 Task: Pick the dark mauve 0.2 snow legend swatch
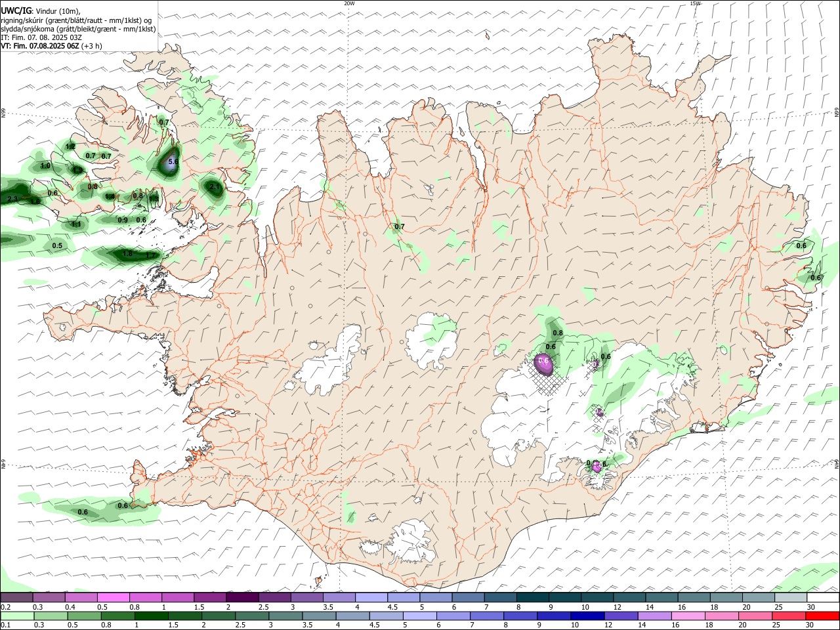pyautogui.click(x=16, y=597)
